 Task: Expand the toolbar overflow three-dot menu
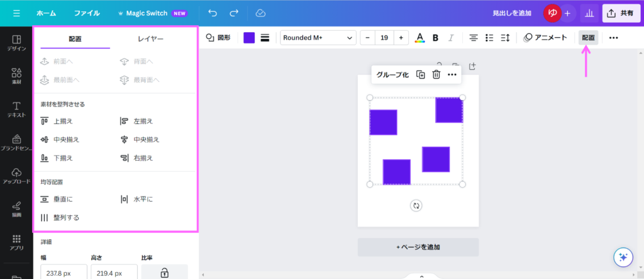coord(614,38)
